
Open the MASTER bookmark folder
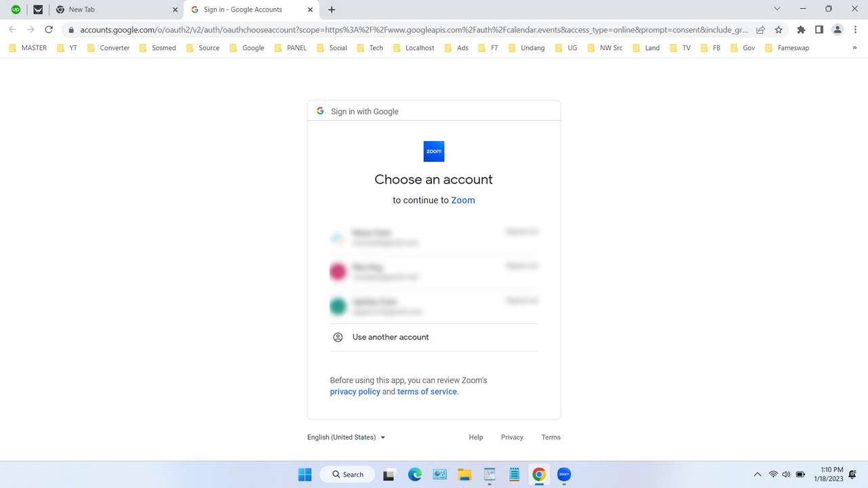pos(28,48)
